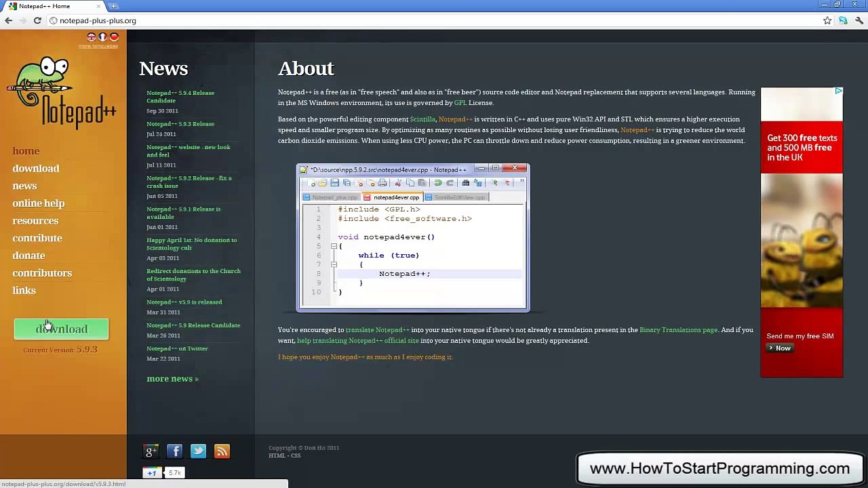
Task: Switch site to French via flag
Action: tap(103, 37)
